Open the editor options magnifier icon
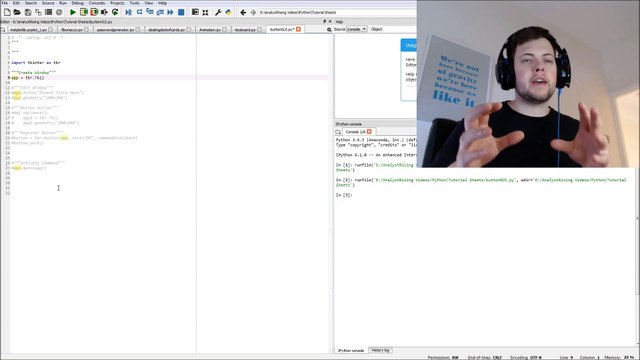The width and height of the screenshot is (640, 360). click(x=329, y=29)
